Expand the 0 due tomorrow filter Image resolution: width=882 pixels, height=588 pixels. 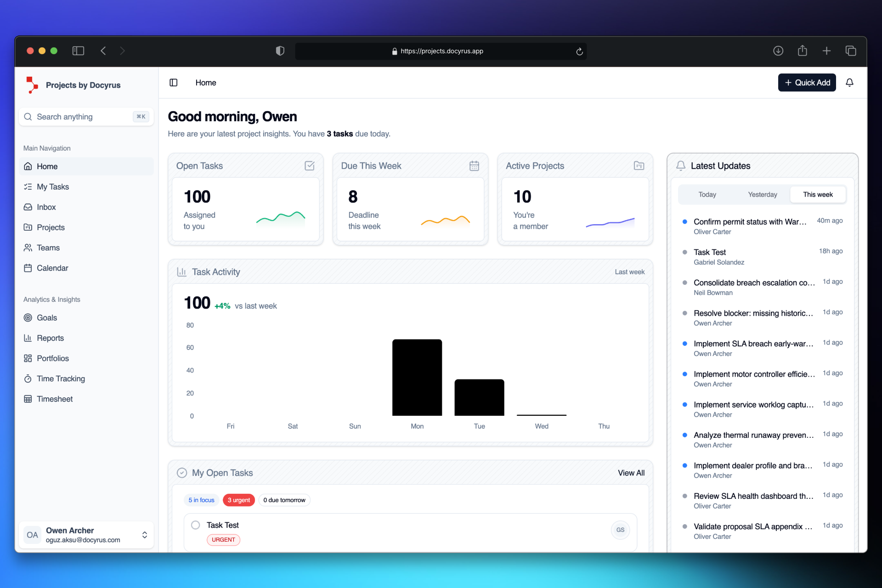pos(284,500)
